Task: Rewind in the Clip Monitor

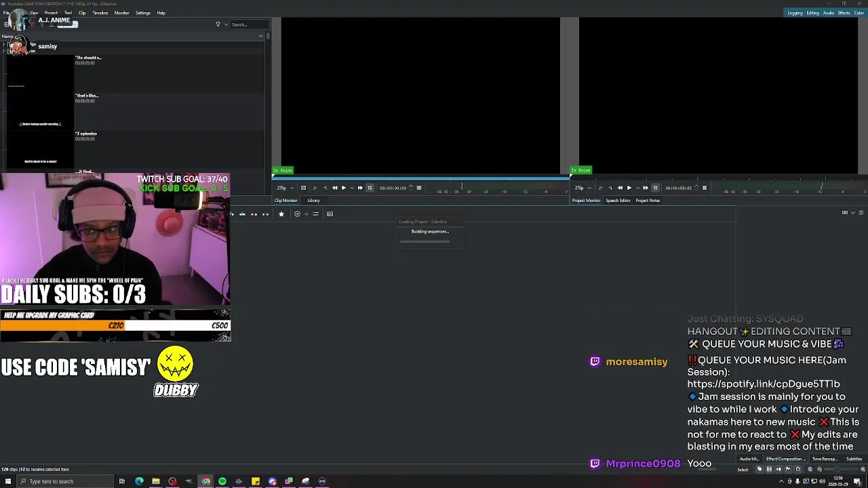Action: point(334,188)
